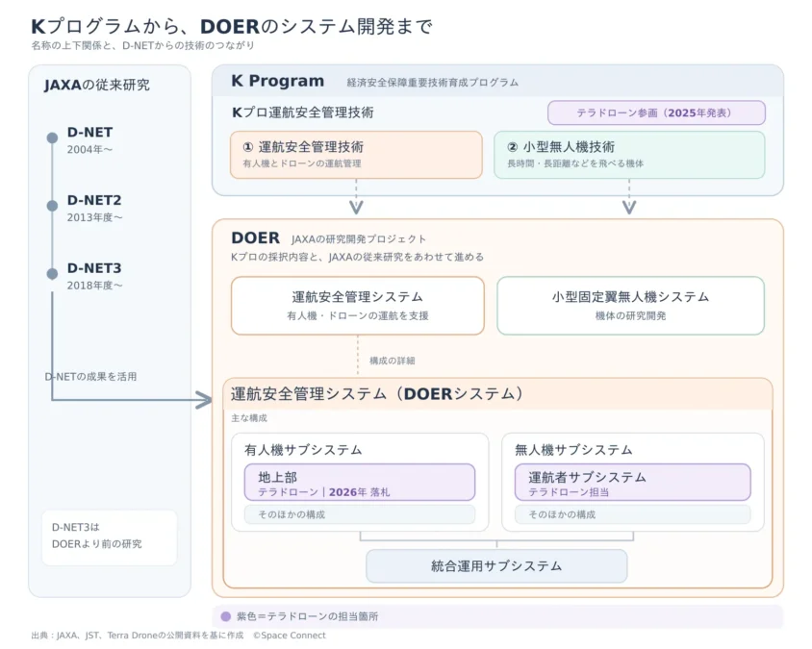Click the 'DOER' heading text
Viewport: 812px width, 649px height.
point(255,238)
